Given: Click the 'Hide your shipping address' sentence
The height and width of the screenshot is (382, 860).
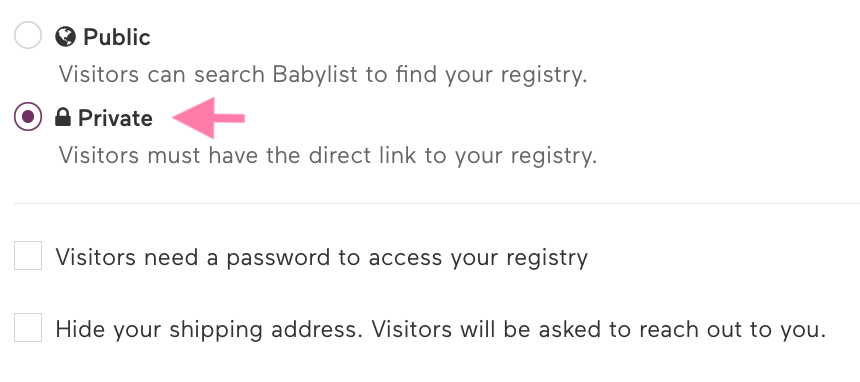Looking at the screenshot, I should point(211,329).
